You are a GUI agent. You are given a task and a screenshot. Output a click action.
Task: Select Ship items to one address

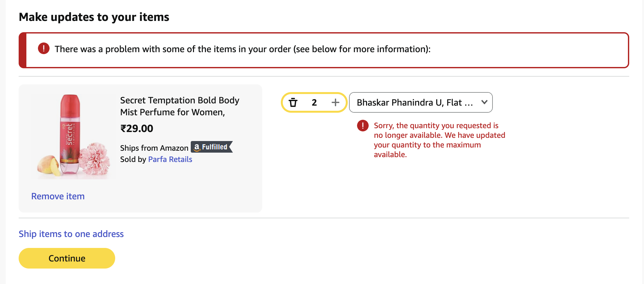71,234
